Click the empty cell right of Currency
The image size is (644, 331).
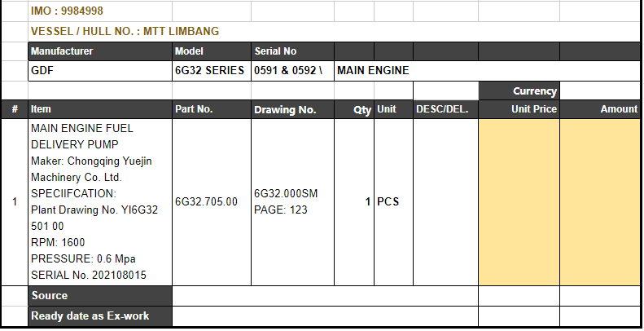[600, 91]
